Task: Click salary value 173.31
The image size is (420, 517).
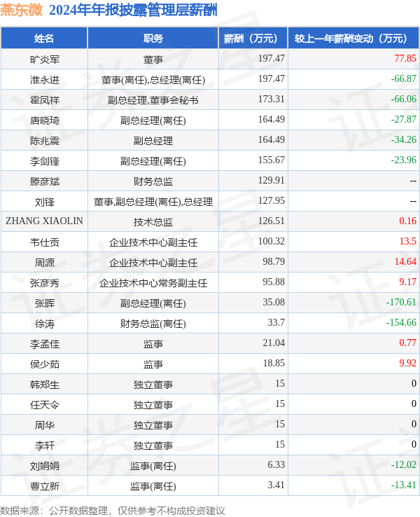Action: [271, 99]
